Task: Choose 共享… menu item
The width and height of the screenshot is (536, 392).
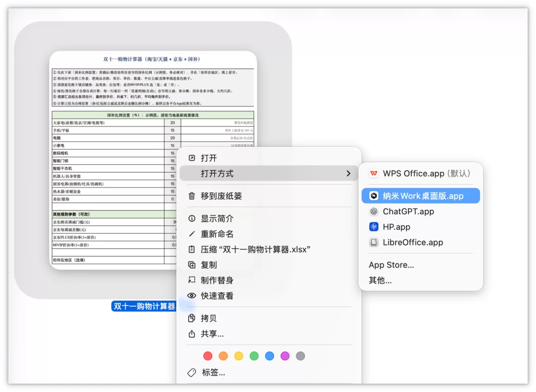Action: click(268, 333)
